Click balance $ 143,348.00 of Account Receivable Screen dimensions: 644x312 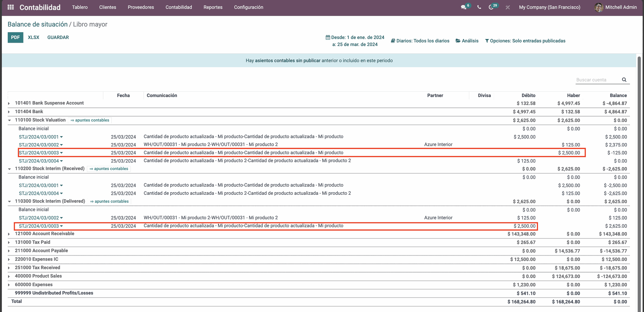(x=613, y=234)
